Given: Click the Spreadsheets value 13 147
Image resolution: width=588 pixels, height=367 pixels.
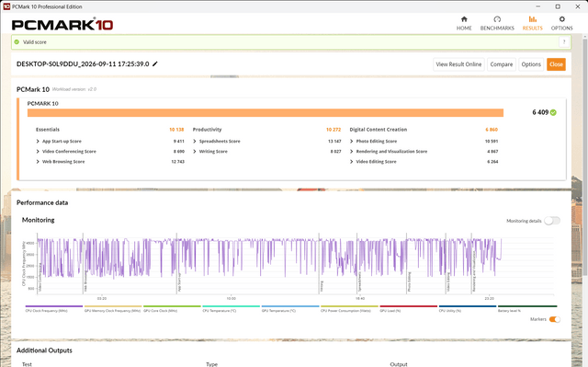Looking at the screenshot, I should (x=334, y=141).
